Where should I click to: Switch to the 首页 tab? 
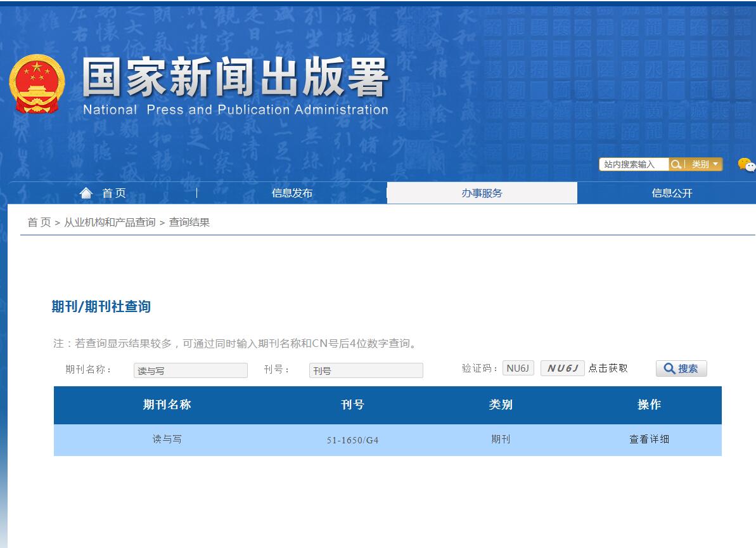coord(105,192)
